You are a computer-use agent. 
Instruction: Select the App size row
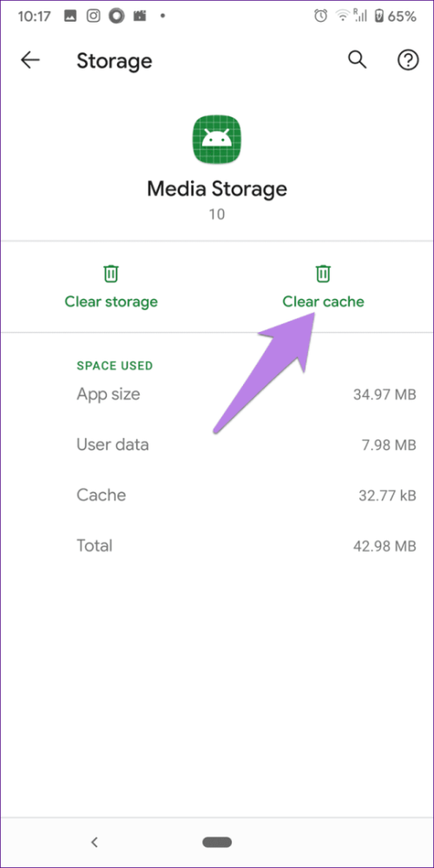coord(246,394)
